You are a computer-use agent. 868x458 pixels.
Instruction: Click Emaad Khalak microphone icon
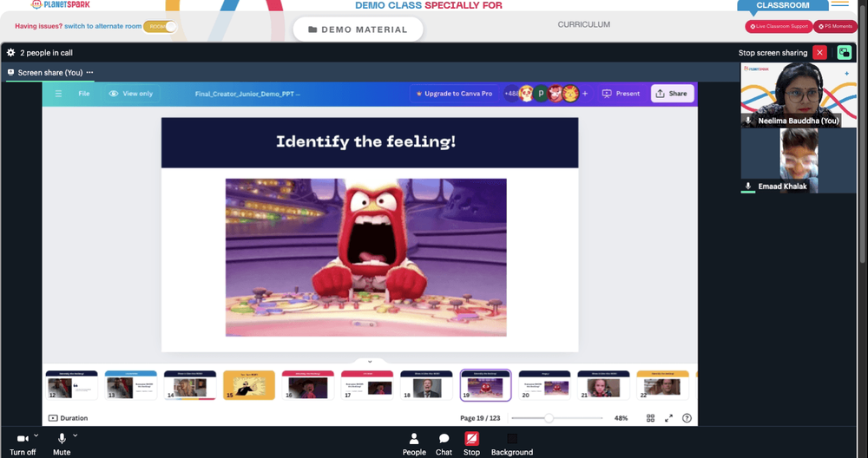(x=748, y=186)
